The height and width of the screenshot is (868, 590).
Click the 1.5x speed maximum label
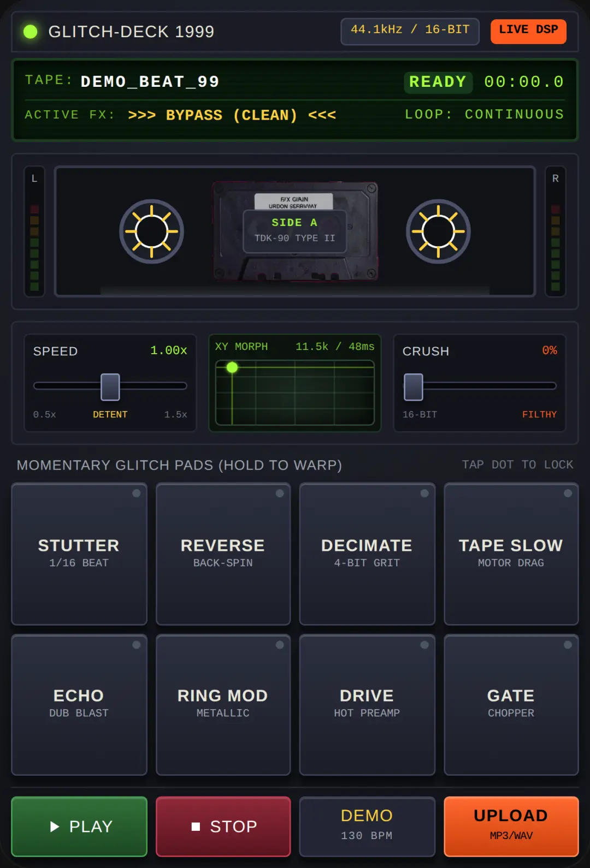(176, 415)
